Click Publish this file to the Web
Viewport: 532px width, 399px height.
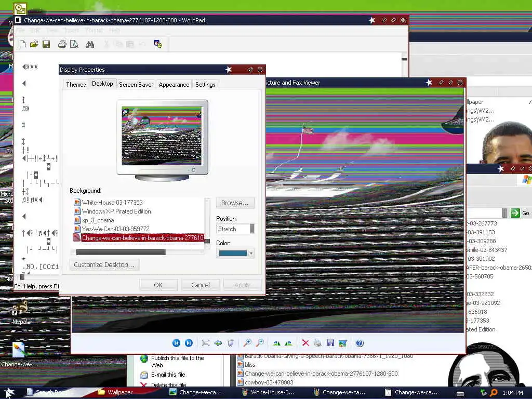click(x=178, y=362)
